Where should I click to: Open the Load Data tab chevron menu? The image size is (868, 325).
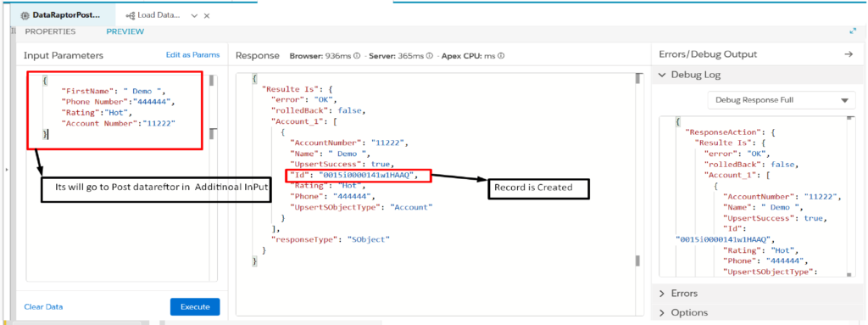click(194, 16)
